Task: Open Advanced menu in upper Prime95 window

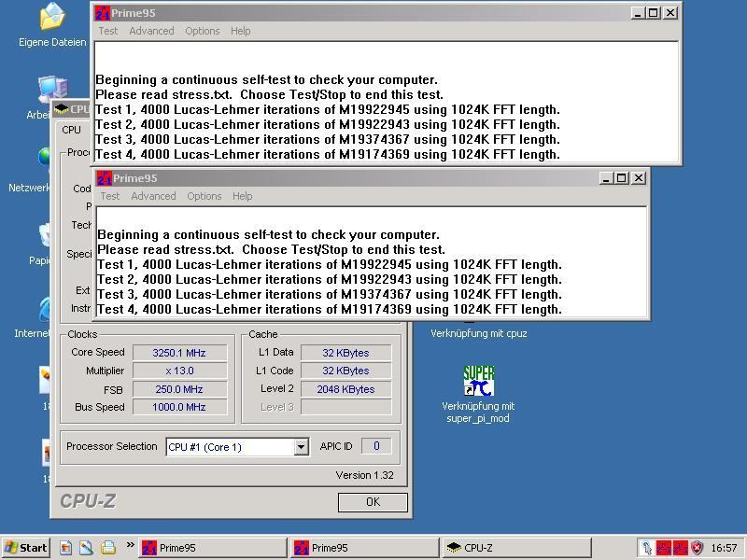Action: point(151,31)
